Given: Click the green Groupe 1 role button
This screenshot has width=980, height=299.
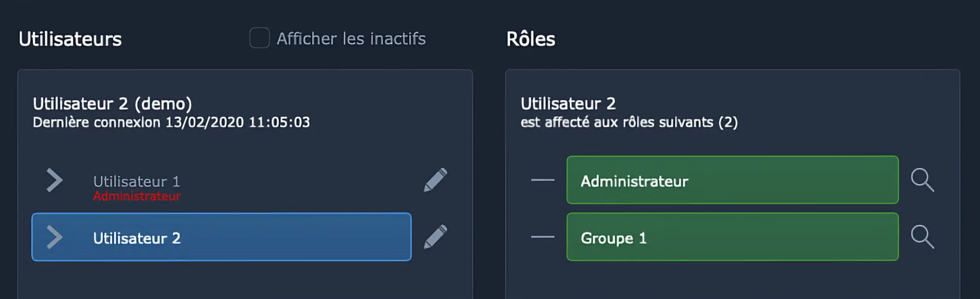Looking at the screenshot, I should pos(732,237).
